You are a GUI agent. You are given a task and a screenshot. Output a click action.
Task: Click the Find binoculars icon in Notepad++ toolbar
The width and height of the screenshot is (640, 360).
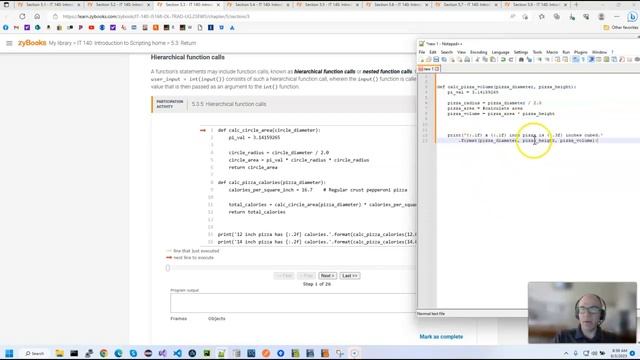pyautogui.click(x=522, y=60)
